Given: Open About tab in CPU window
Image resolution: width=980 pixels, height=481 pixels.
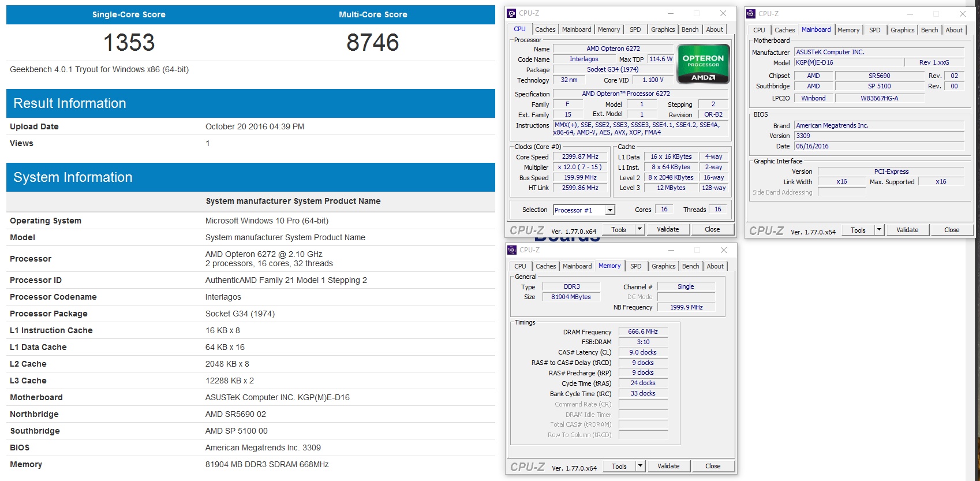Looking at the screenshot, I should point(715,29).
